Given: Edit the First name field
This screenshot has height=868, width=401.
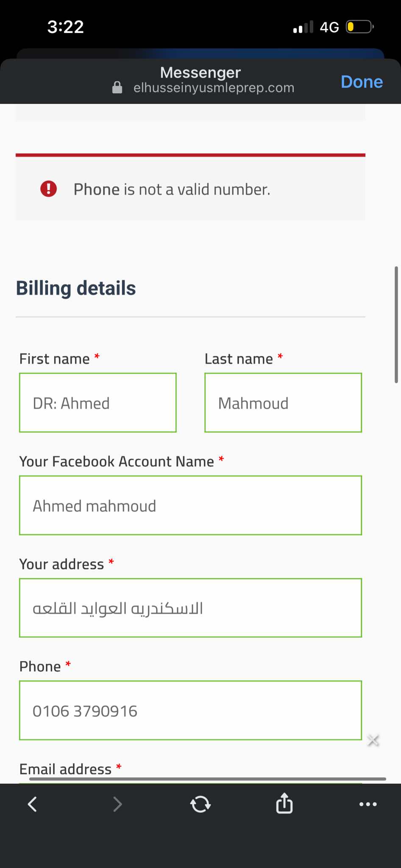Looking at the screenshot, I should click(97, 403).
